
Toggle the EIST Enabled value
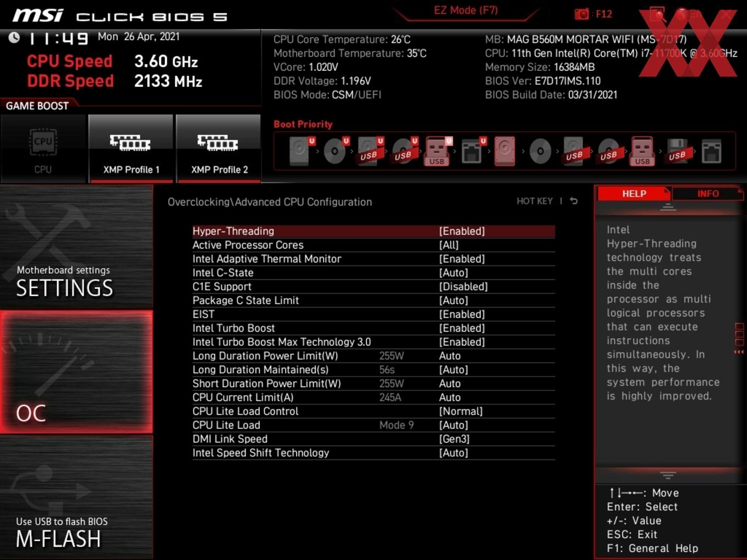462,314
